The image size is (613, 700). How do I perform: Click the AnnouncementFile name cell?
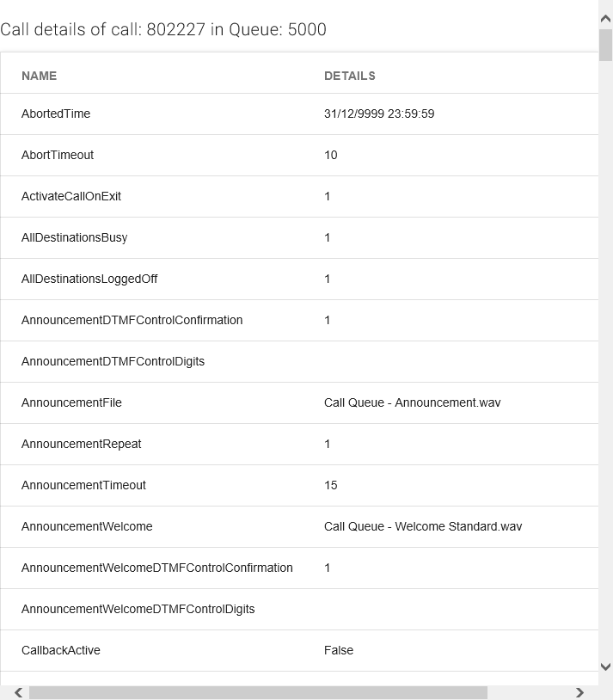(71, 402)
